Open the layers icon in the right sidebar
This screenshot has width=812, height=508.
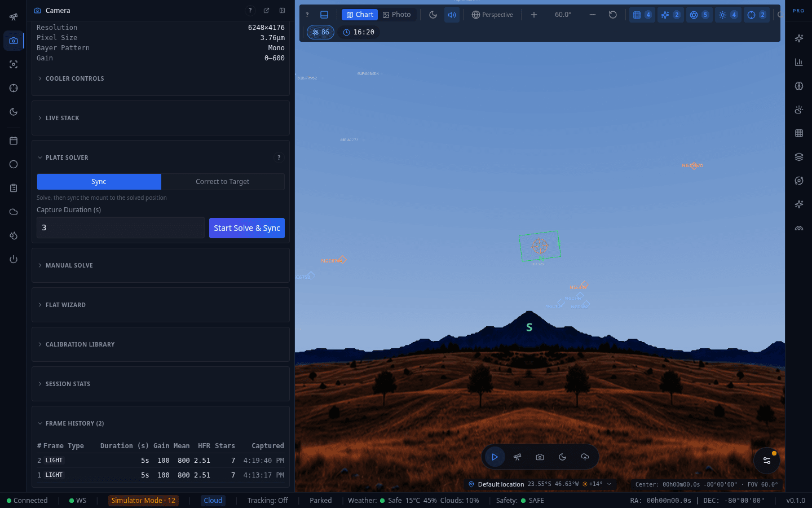pyautogui.click(x=799, y=157)
